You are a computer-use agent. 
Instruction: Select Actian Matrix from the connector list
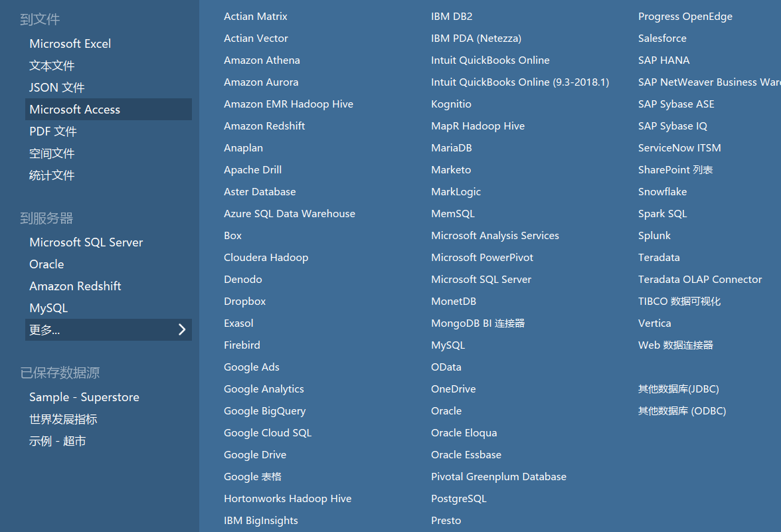256,17
